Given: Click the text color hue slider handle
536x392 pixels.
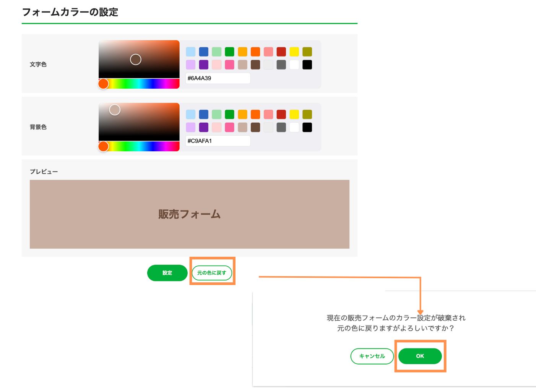Looking at the screenshot, I should tap(104, 84).
